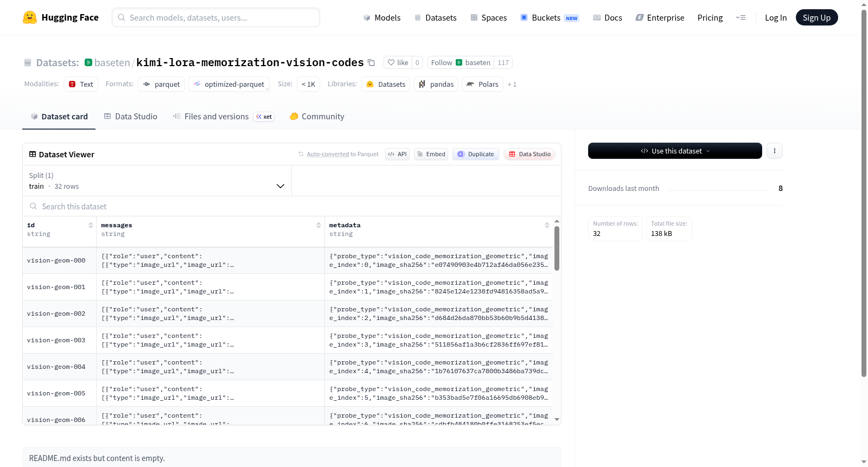
Task: Click the Duplicate button
Action: point(476,154)
